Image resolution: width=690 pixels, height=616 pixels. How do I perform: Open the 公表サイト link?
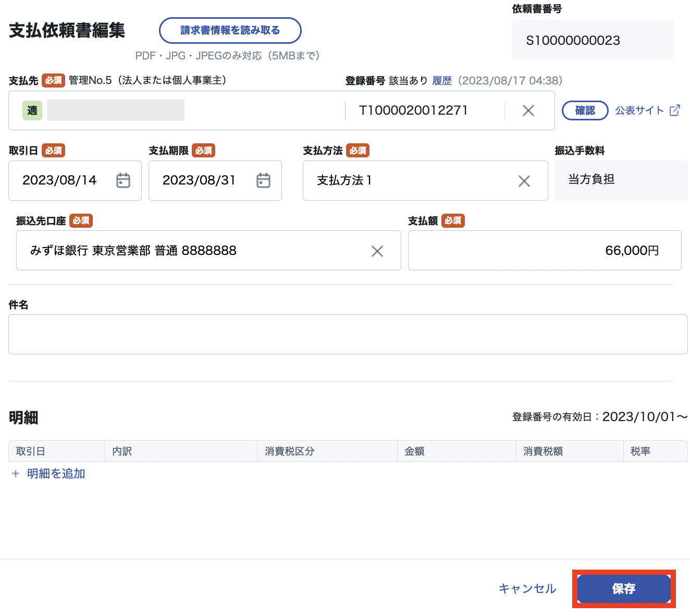click(x=639, y=110)
